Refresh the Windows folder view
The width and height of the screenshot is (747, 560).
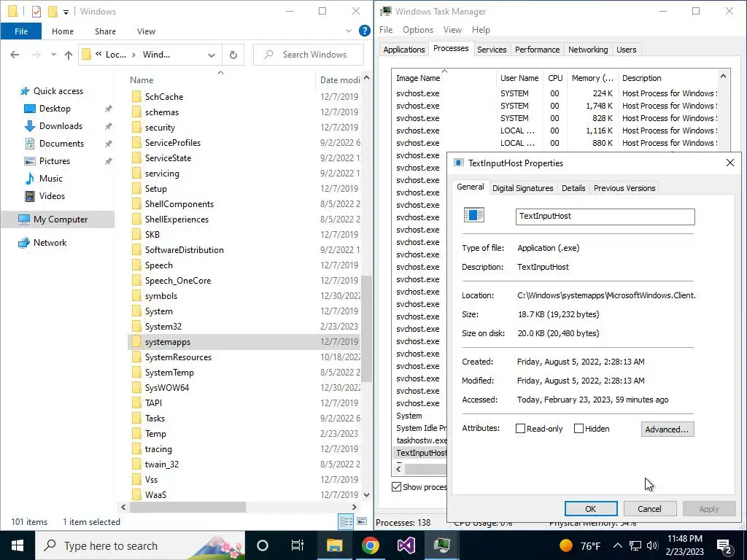(x=233, y=55)
